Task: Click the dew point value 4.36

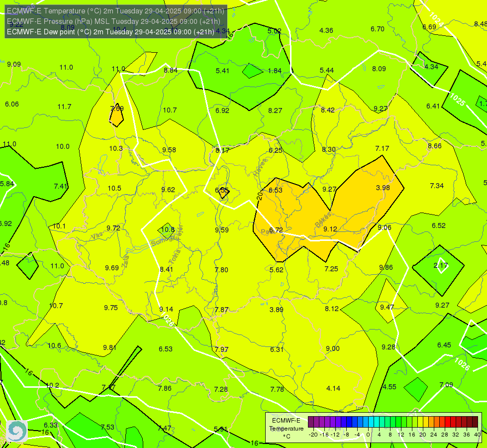Action: tap(326, 30)
